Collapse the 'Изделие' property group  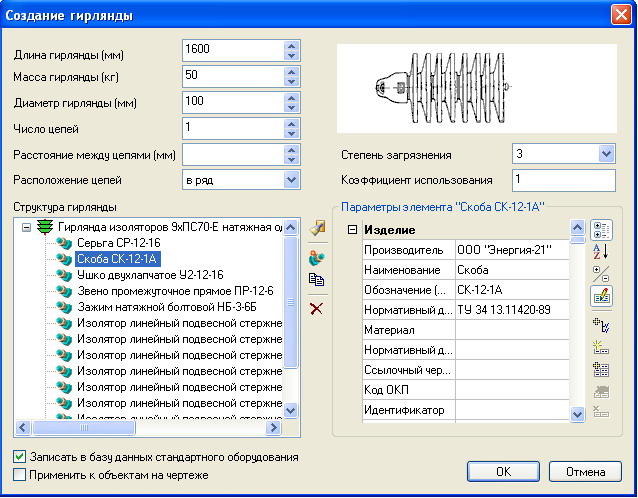(x=352, y=231)
